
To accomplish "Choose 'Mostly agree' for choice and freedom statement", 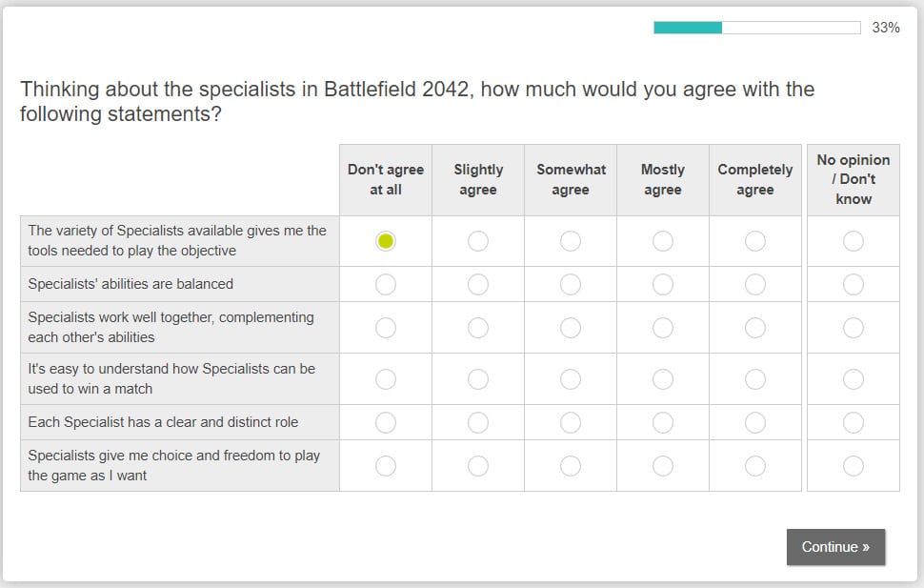I will click(x=663, y=465).
